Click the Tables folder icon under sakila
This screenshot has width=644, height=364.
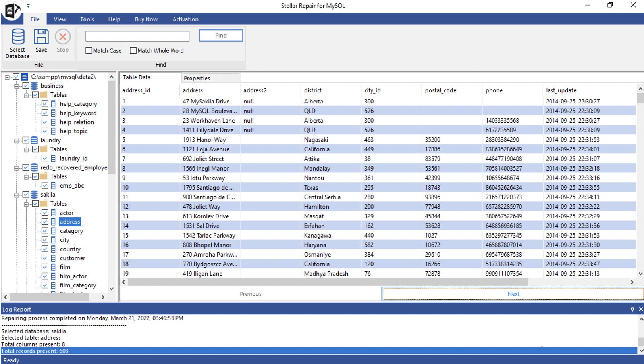click(44, 203)
